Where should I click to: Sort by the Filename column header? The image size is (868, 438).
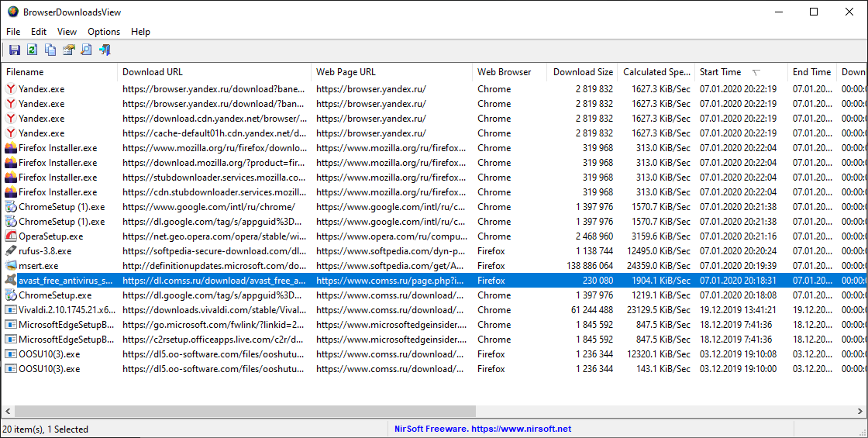coord(59,72)
